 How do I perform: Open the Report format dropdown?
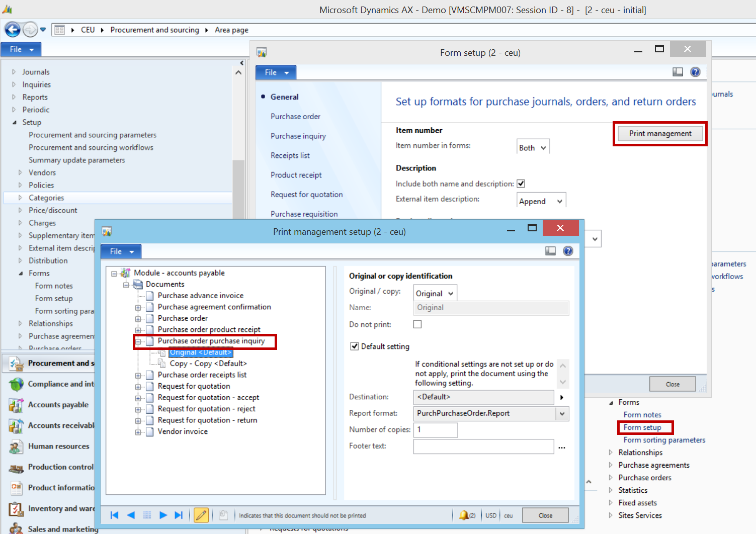click(563, 413)
